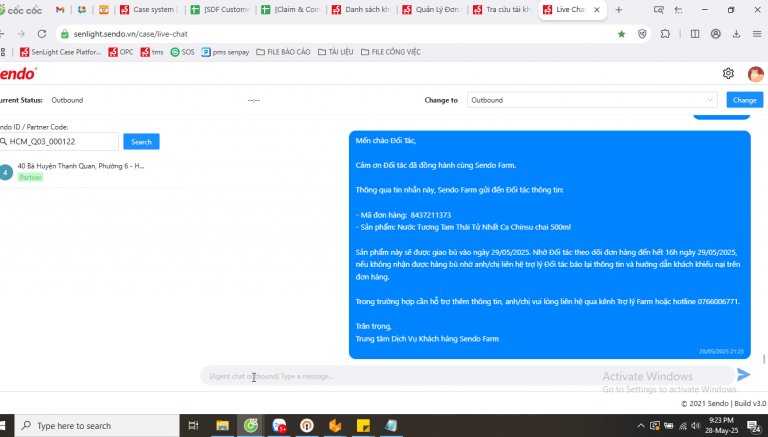Viewport: 768px width, 437px height.
Task: Click the green Partner tag label
Action: pyautogui.click(x=30, y=177)
